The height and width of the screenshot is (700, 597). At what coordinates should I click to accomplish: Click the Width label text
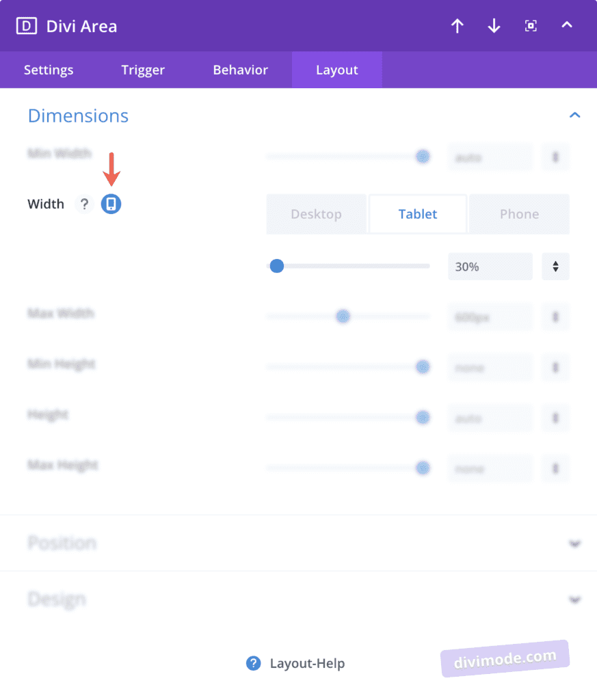coord(46,204)
